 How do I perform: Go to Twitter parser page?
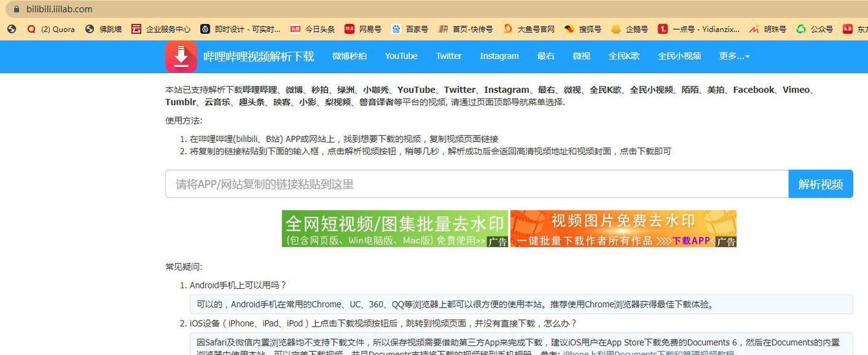(x=449, y=56)
